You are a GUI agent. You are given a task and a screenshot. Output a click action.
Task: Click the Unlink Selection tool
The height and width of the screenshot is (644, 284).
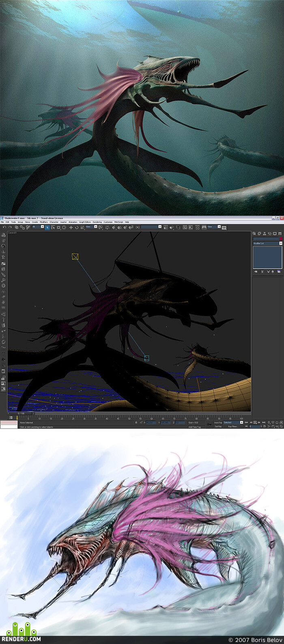[22, 227]
